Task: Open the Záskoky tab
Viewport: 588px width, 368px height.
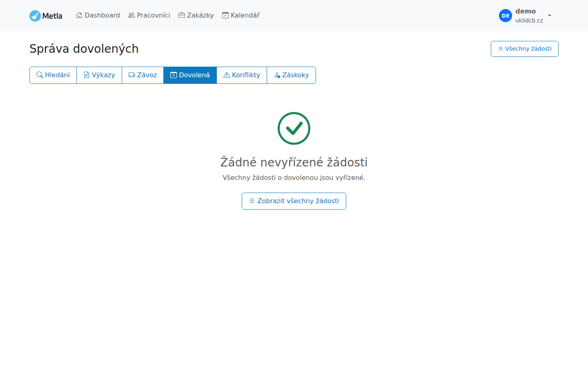Action: (292, 75)
